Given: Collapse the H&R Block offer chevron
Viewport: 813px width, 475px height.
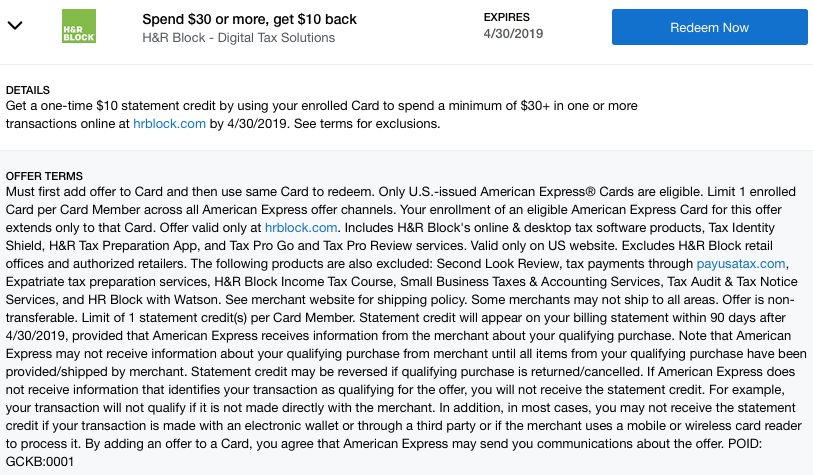Looking at the screenshot, I should [15, 26].
